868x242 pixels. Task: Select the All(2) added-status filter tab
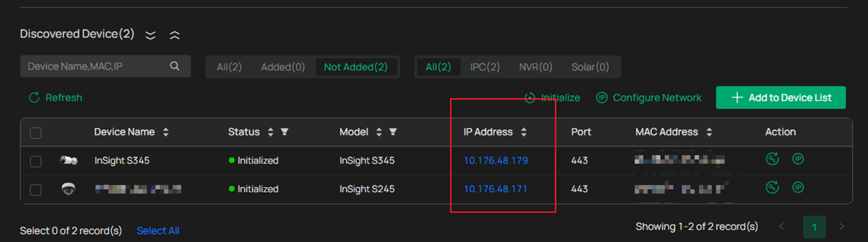coord(229,67)
